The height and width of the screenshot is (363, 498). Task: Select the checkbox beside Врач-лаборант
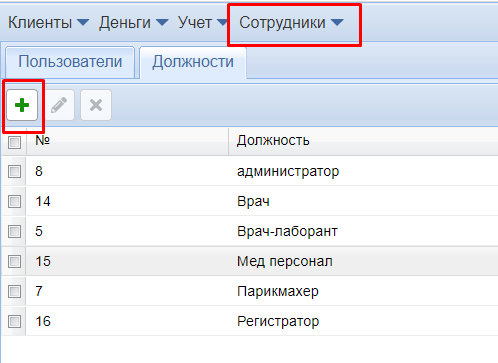tap(14, 231)
